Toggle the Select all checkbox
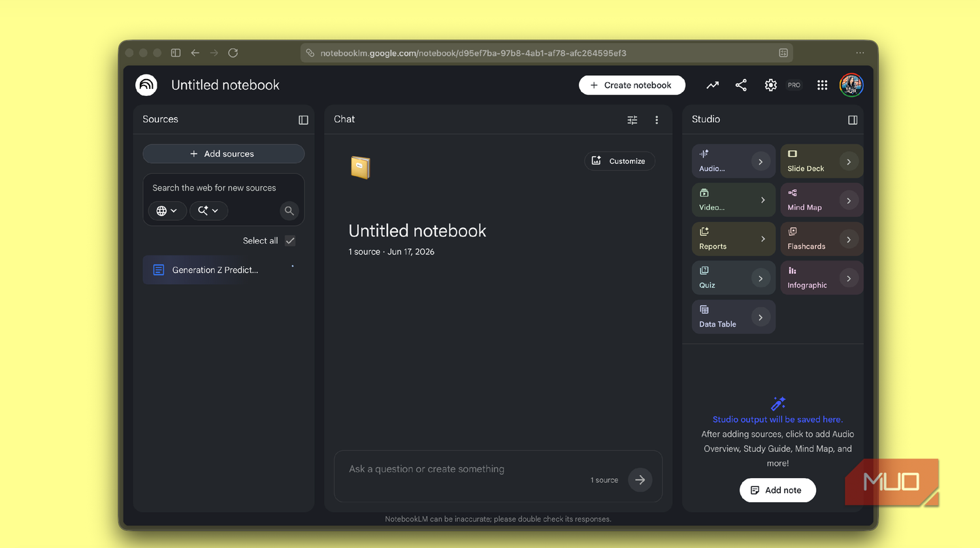Viewport: 980px width, 548px height. (290, 240)
